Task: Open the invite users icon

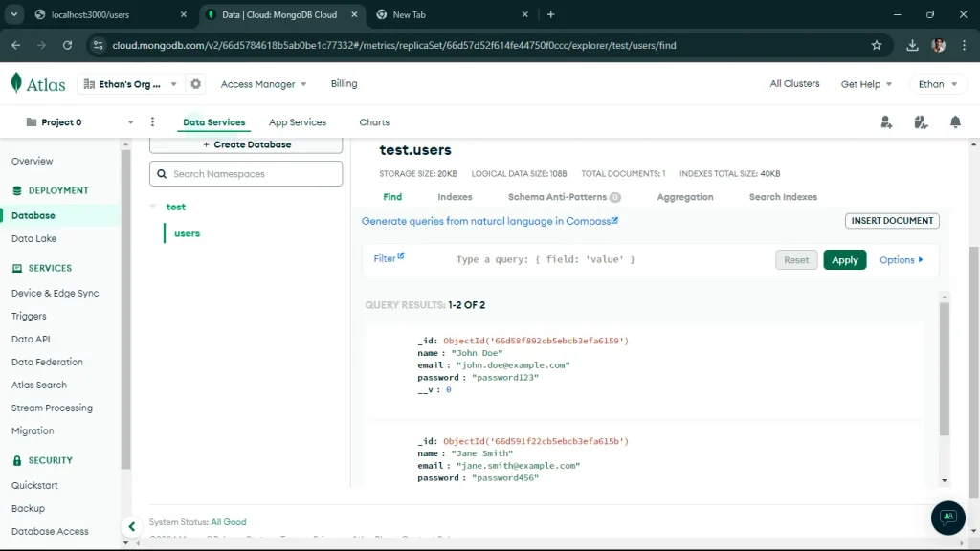Action: tap(885, 122)
